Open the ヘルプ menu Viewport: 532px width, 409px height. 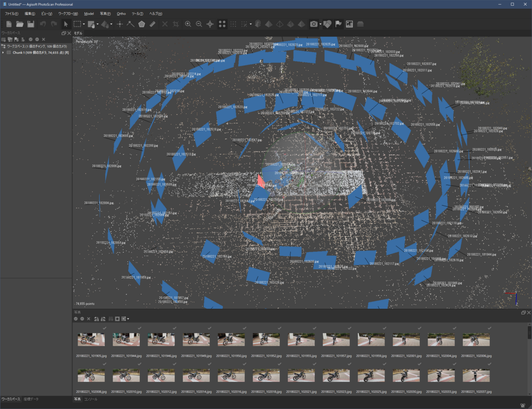[x=156, y=14]
